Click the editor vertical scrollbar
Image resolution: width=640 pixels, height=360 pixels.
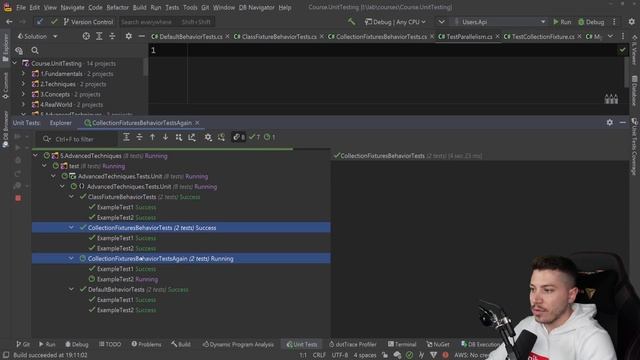[627, 71]
